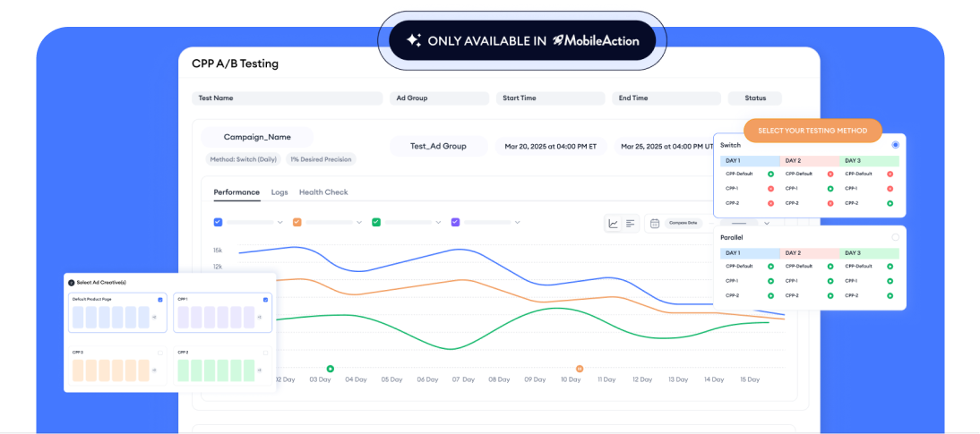Image resolution: width=980 pixels, height=434 pixels.
Task: Select the Switch testing method radio button
Action: 895,145
